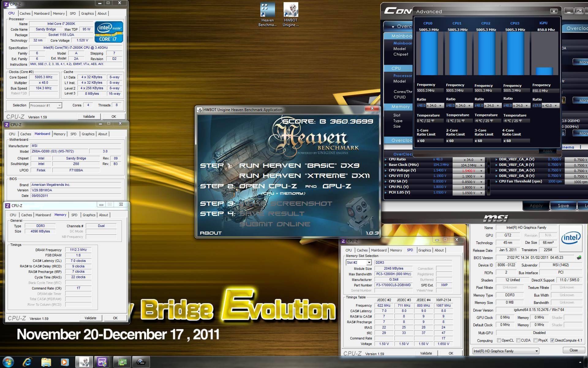Click the BIOS save icon in GPU-Z
This screenshot has height=368, width=588.
pos(579,258)
